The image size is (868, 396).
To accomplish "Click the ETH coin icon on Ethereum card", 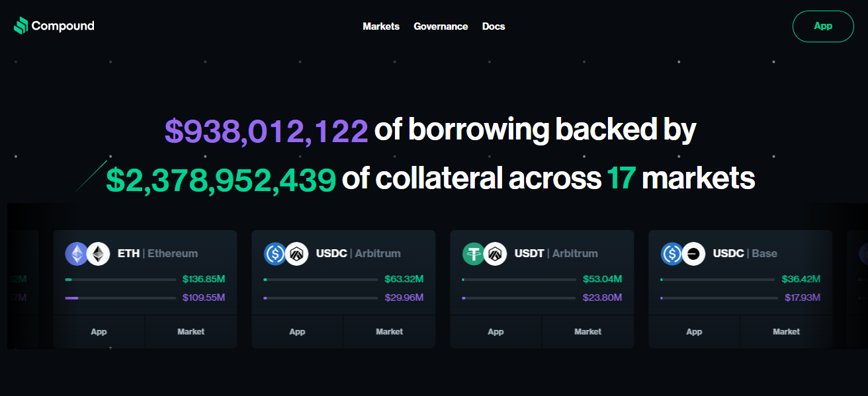I will pos(77,253).
